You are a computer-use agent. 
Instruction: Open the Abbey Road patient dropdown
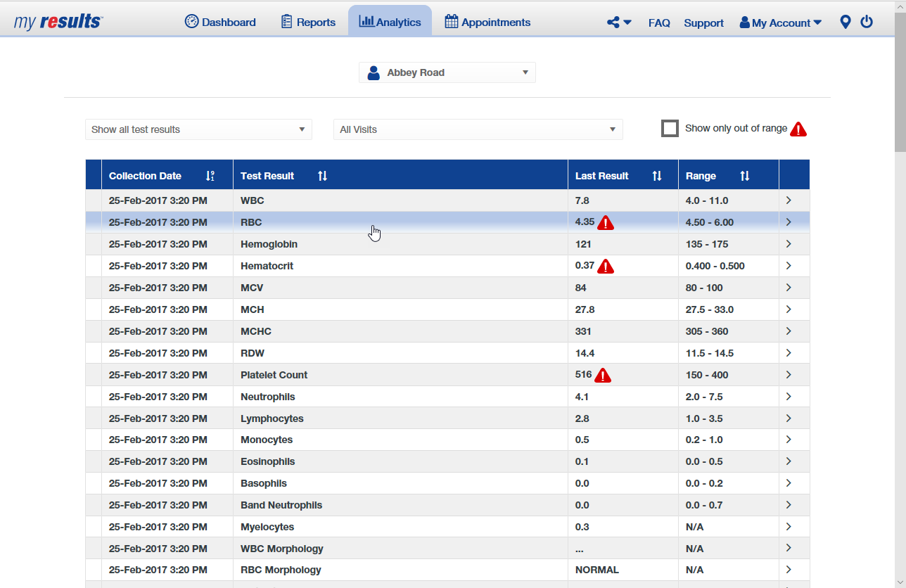click(x=447, y=72)
